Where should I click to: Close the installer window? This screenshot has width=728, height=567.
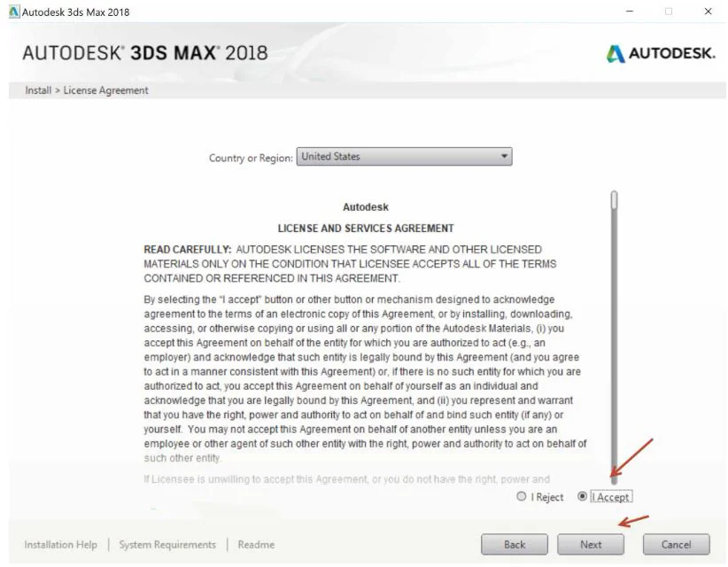(708, 12)
